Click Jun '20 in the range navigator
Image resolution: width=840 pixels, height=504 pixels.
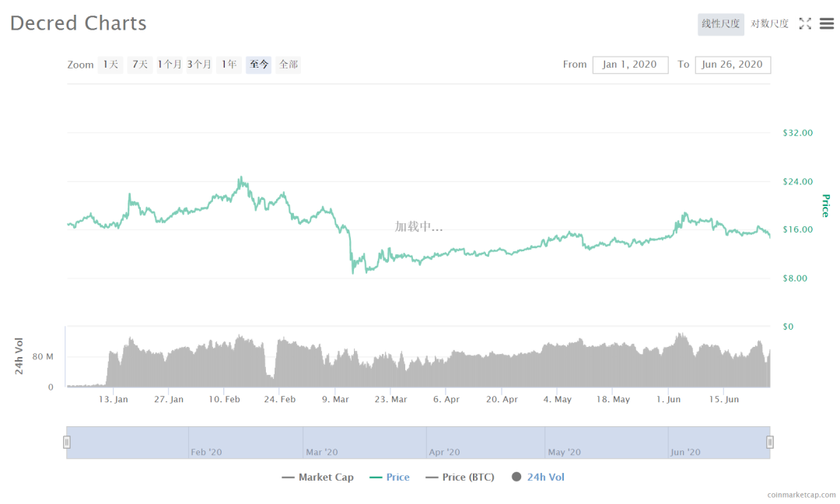click(x=686, y=452)
